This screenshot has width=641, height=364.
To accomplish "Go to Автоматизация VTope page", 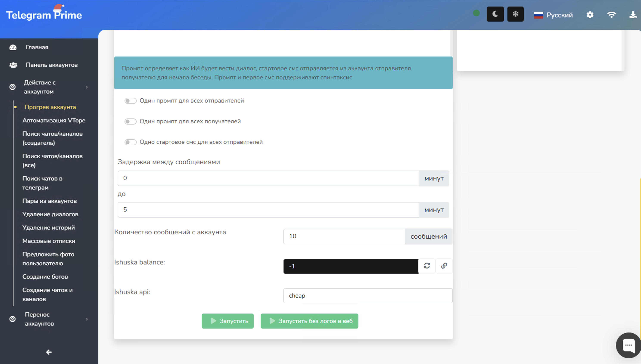I will 54,120.
